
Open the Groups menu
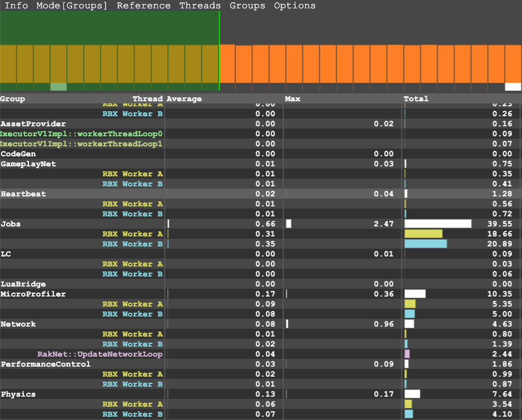pyautogui.click(x=247, y=6)
